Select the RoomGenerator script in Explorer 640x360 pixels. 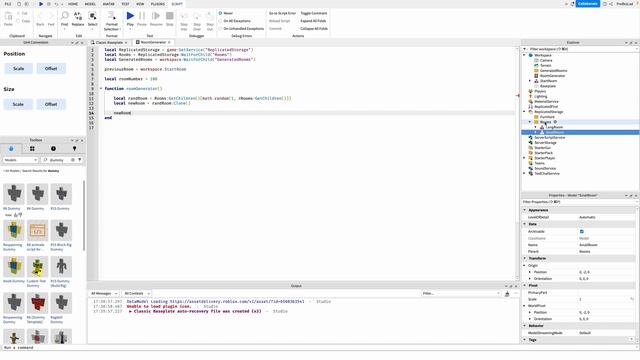click(x=552, y=76)
